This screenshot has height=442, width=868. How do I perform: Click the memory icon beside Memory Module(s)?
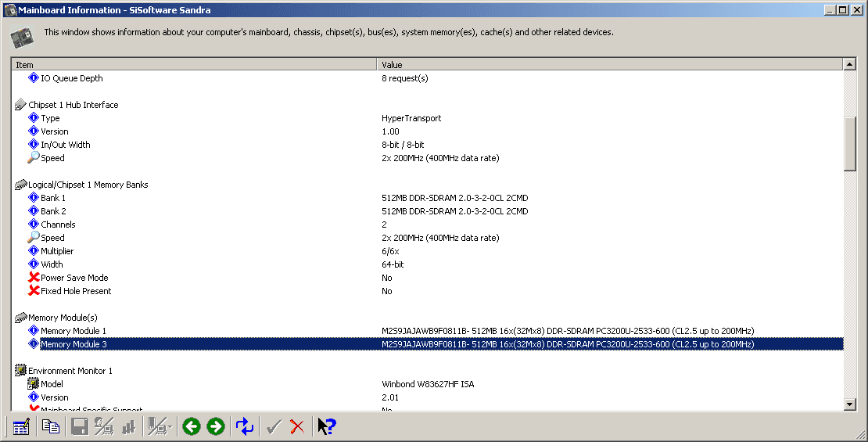(x=20, y=318)
